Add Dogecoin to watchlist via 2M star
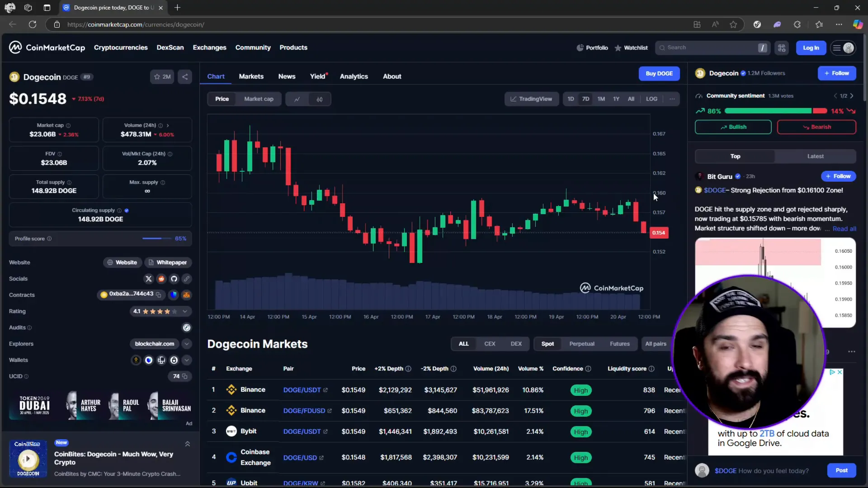Screen dimensions: 868x488 [x=162, y=77]
